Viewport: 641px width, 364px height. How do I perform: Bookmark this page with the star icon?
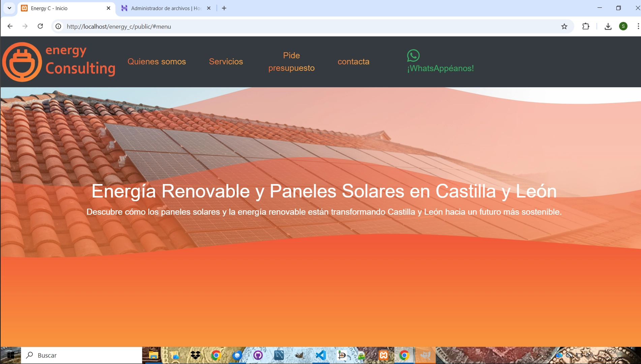564,26
